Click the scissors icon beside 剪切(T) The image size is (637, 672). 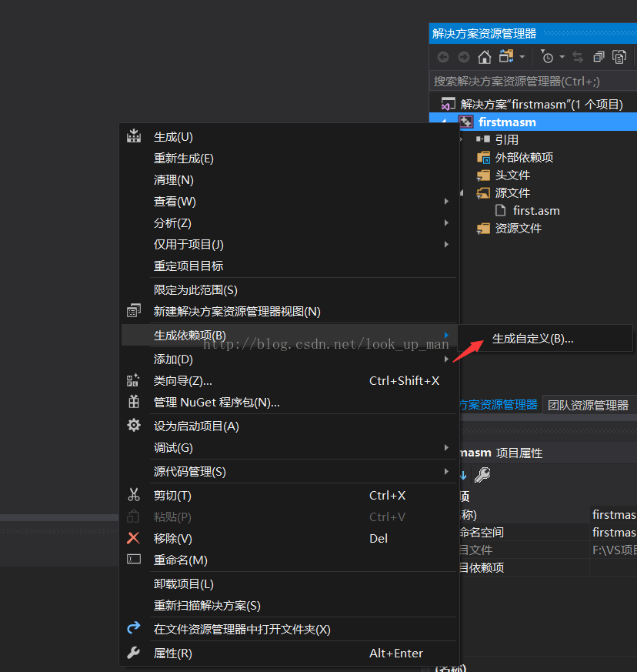[x=134, y=495]
